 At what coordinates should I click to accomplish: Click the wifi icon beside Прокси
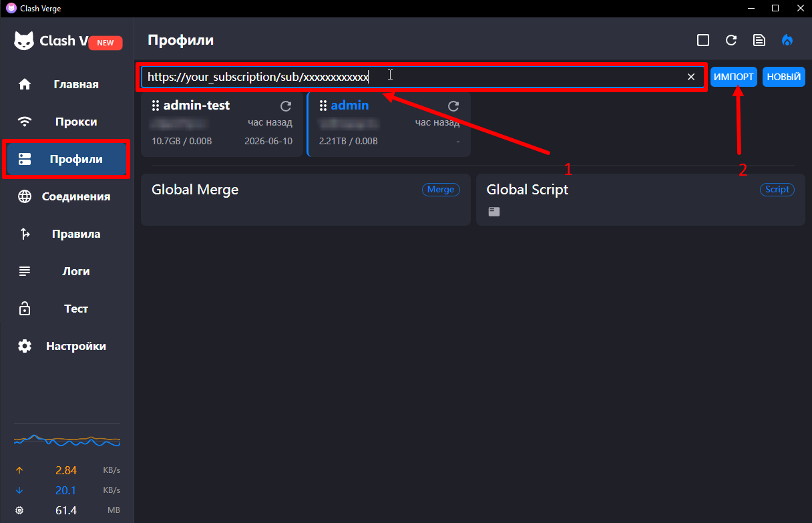[25, 122]
